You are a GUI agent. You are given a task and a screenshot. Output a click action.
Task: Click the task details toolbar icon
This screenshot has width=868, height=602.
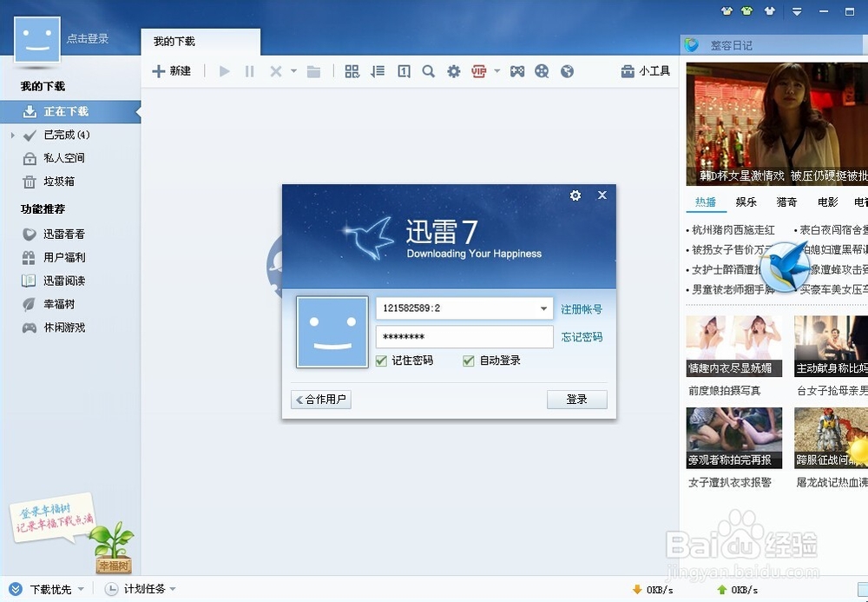pos(404,71)
